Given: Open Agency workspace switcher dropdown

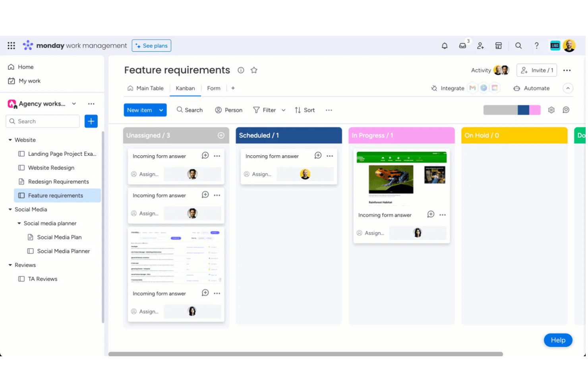Looking at the screenshot, I should coord(74,104).
